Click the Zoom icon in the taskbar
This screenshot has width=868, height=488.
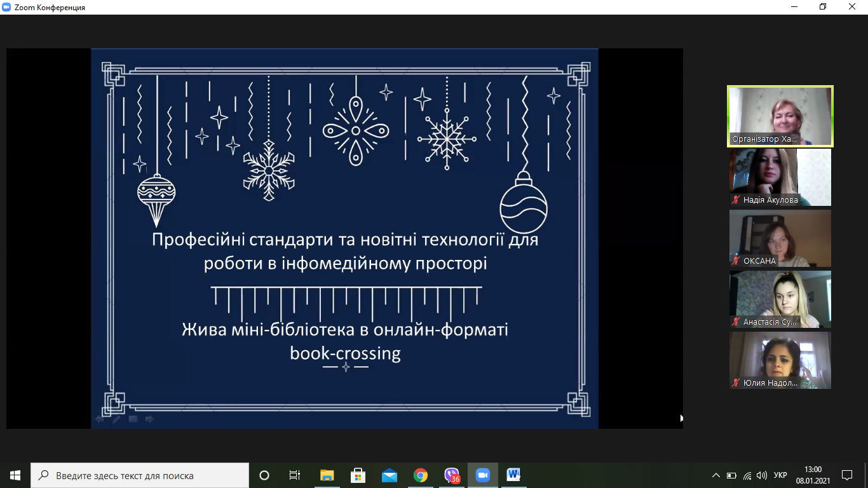[483, 475]
